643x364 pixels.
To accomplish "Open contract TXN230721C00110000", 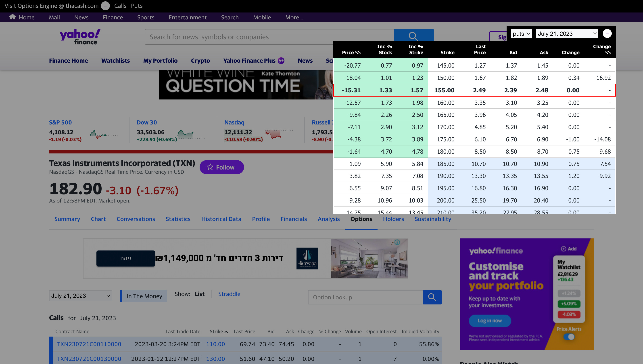I will pos(89,344).
